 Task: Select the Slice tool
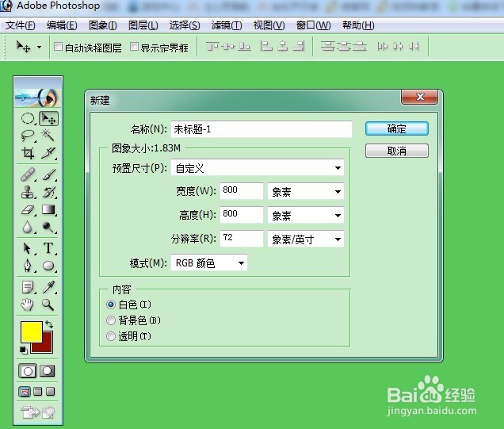click(x=48, y=153)
